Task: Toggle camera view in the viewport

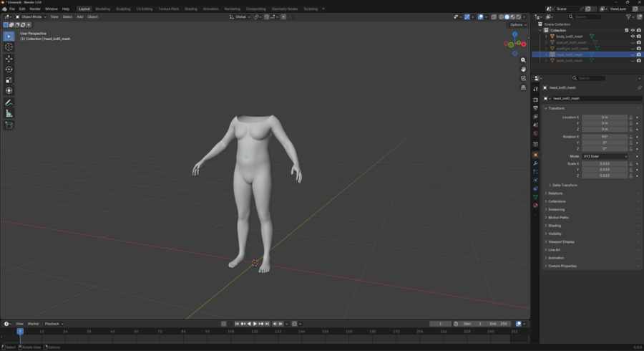Action: (x=524, y=78)
